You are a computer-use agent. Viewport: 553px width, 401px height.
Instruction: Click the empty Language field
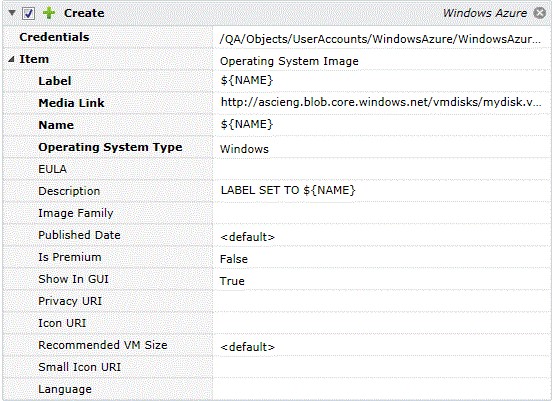[x=382, y=389]
